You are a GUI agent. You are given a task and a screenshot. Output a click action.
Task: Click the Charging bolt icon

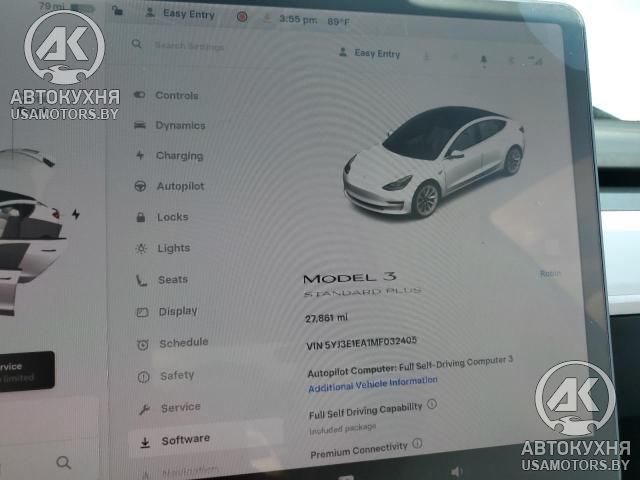140,155
